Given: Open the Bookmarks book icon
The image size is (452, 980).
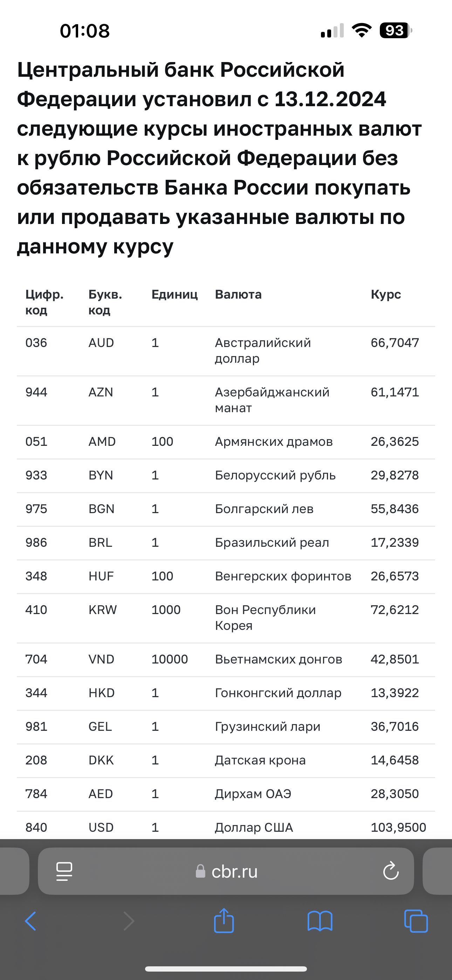Looking at the screenshot, I should pyautogui.click(x=320, y=921).
